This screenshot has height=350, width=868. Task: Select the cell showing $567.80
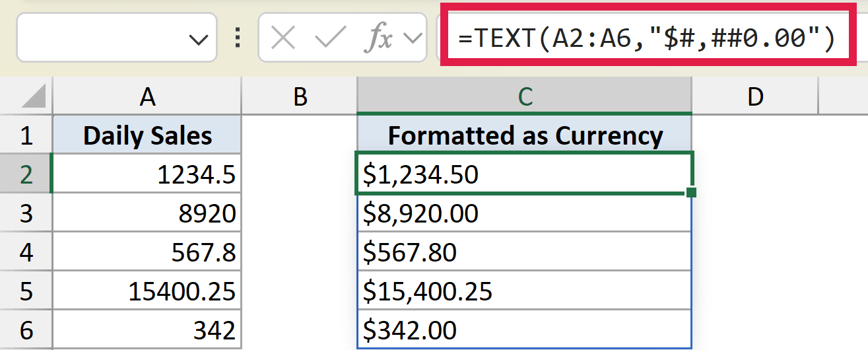pyautogui.click(x=525, y=252)
